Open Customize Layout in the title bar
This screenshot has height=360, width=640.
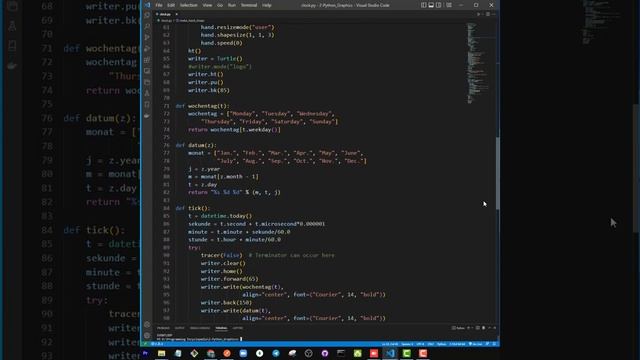(x=449, y=5)
